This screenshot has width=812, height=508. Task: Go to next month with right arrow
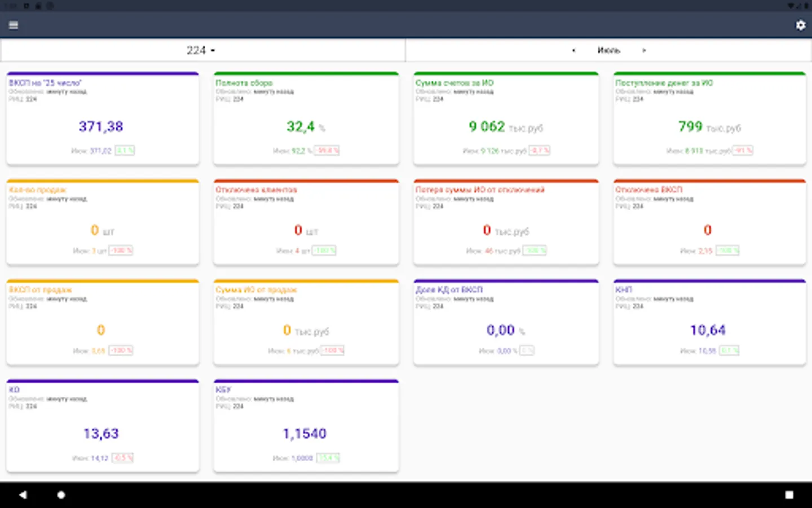point(644,50)
